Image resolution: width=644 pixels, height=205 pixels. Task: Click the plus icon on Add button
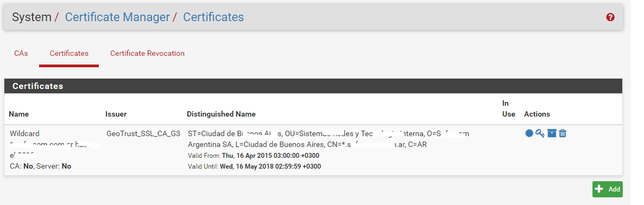(599, 189)
